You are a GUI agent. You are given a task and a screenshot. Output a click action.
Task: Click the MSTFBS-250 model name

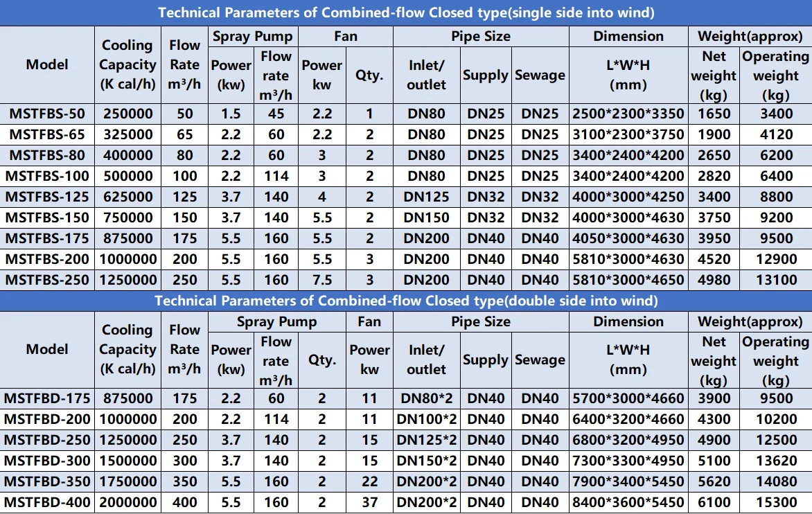pyautogui.click(x=47, y=280)
